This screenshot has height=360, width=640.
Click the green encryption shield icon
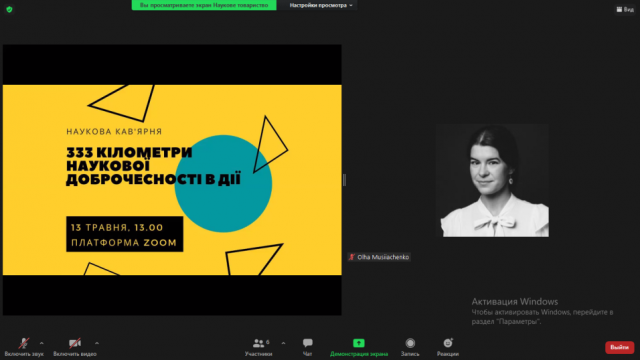pos(9,9)
